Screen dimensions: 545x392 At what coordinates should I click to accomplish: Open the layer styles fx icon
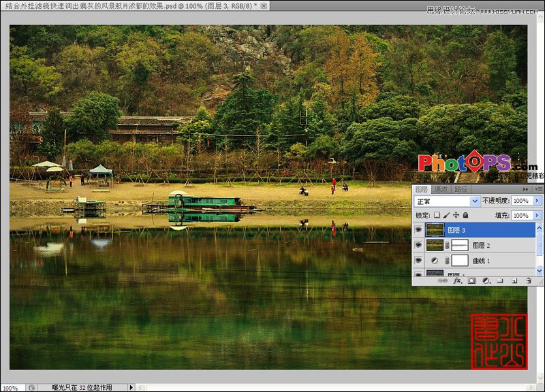tap(457, 280)
